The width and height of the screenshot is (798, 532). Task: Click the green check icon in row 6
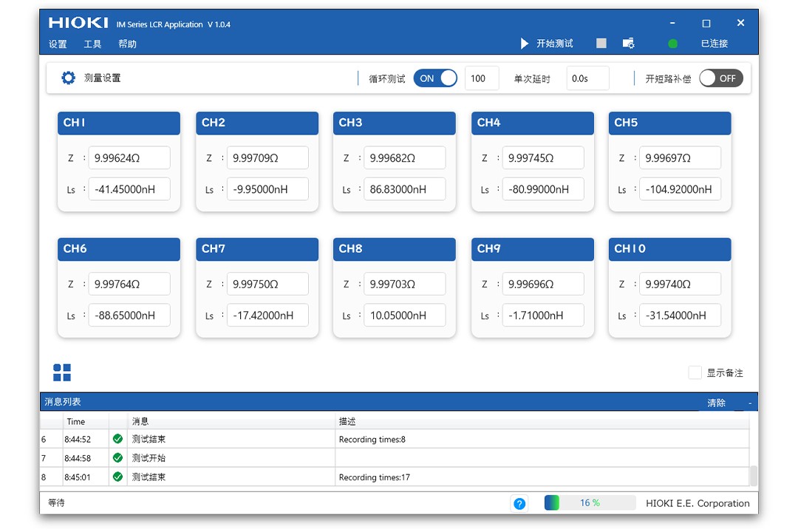(x=117, y=439)
